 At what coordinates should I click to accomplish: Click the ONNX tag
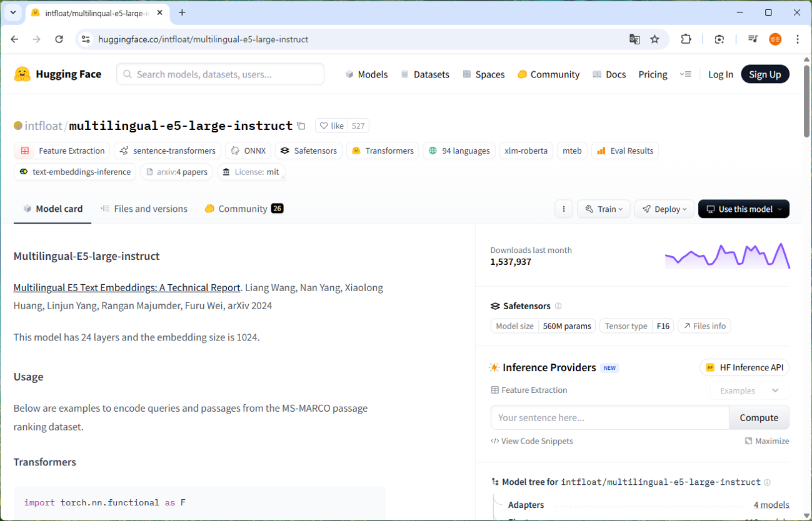point(248,151)
